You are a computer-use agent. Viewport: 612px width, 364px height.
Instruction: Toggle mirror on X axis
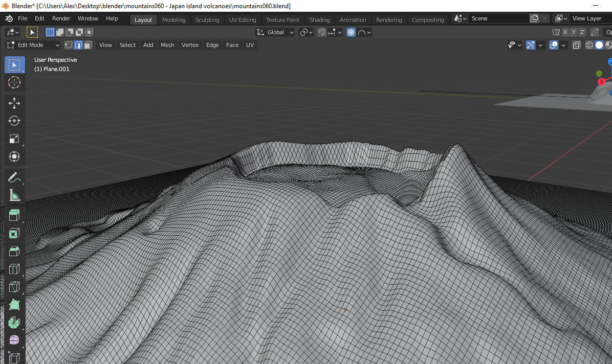coord(565,32)
